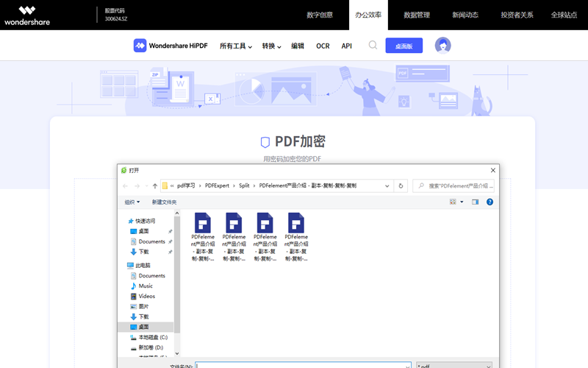
Task: Open the OCR menu item
Action: (323, 46)
